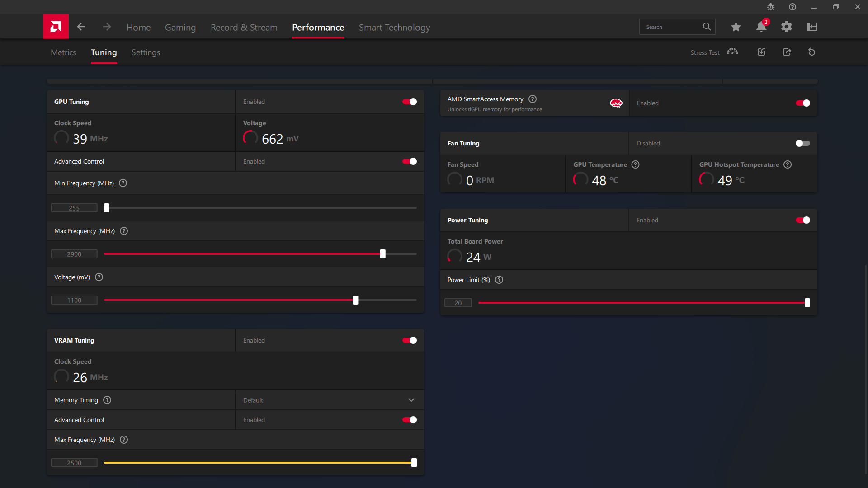Image resolution: width=868 pixels, height=488 pixels.
Task: Click the Min Frequency slider handle
Action: pos(107,208)
